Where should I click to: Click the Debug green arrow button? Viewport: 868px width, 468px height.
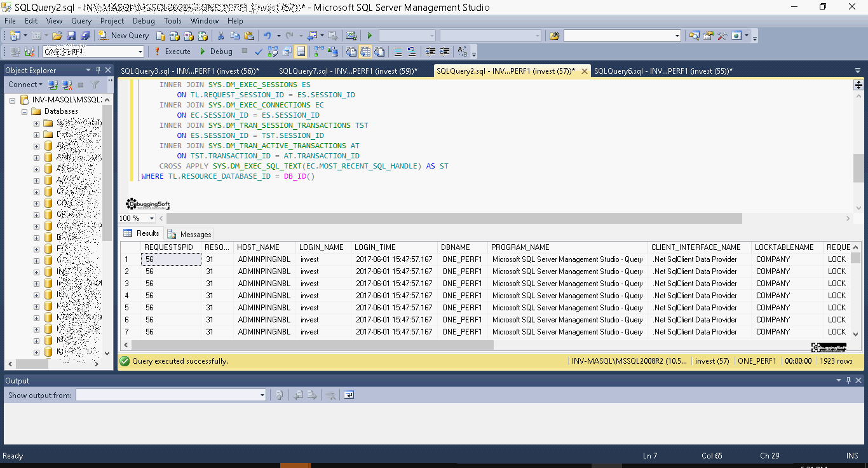tap(216, 52)
